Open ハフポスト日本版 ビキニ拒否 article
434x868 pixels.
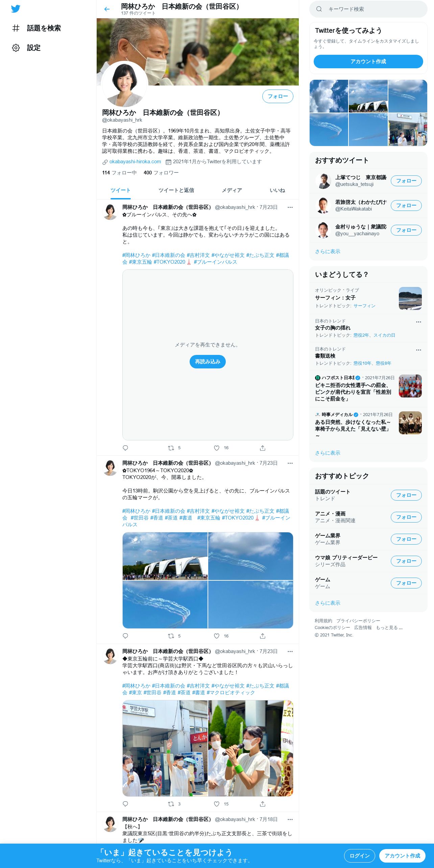pyautogui.click(x=368, y=388)
